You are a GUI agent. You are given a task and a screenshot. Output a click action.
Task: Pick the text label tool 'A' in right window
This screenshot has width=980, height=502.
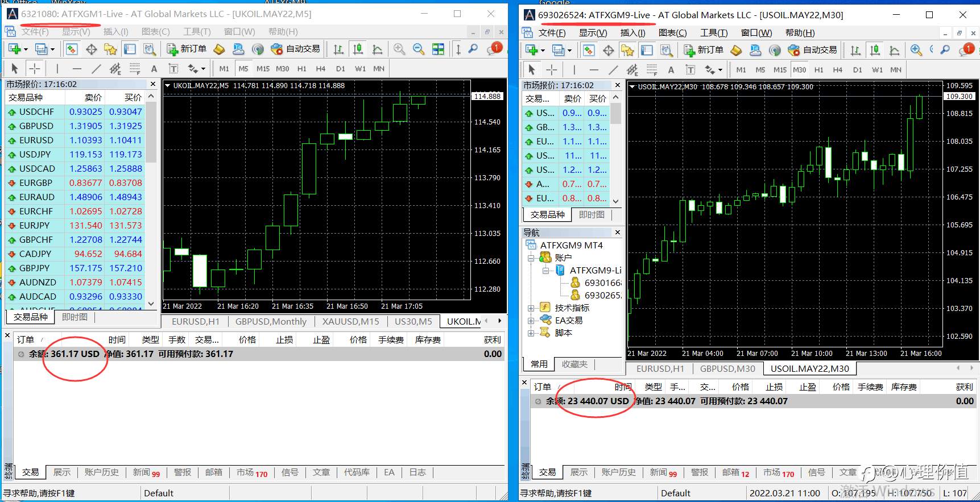[671, 70]
